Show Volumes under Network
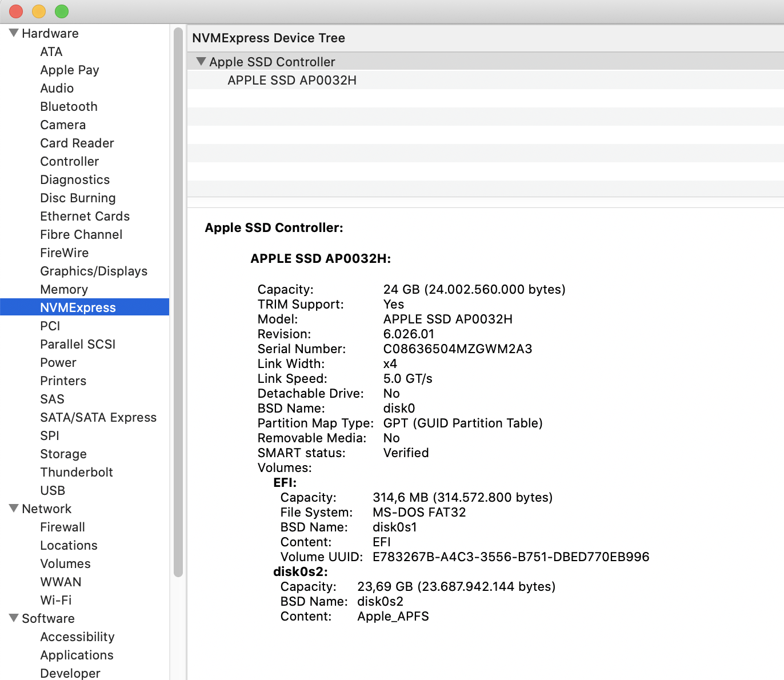 (65, 563)
